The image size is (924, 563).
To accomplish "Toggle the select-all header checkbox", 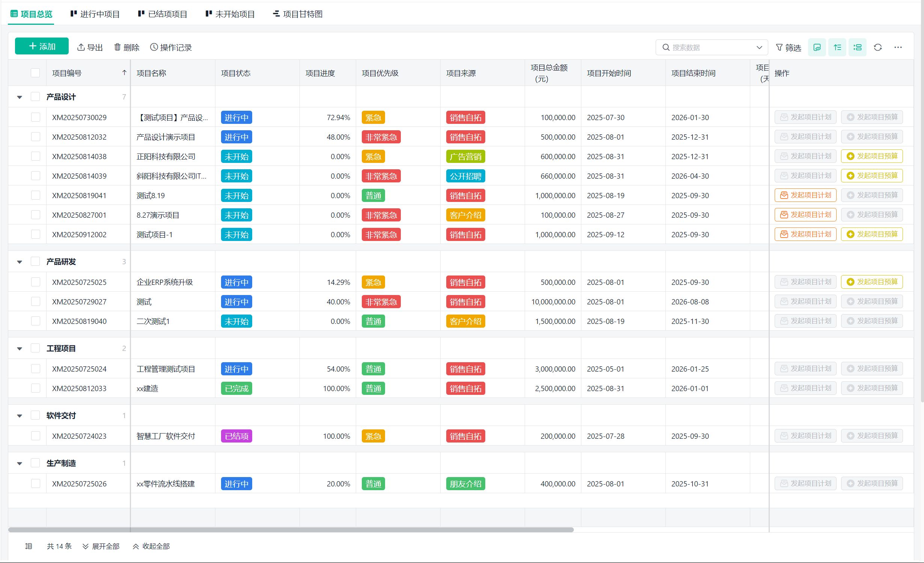I will pos(35,73).
